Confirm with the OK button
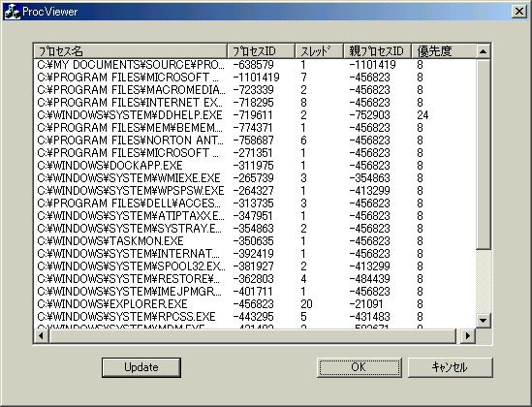Viewport: 532px width, 407px height. [360, 367]
